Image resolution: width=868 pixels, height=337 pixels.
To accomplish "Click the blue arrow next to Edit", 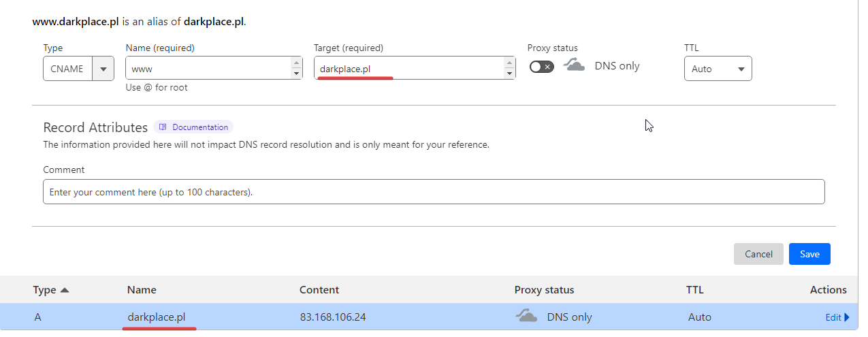I will coord(847,317).
